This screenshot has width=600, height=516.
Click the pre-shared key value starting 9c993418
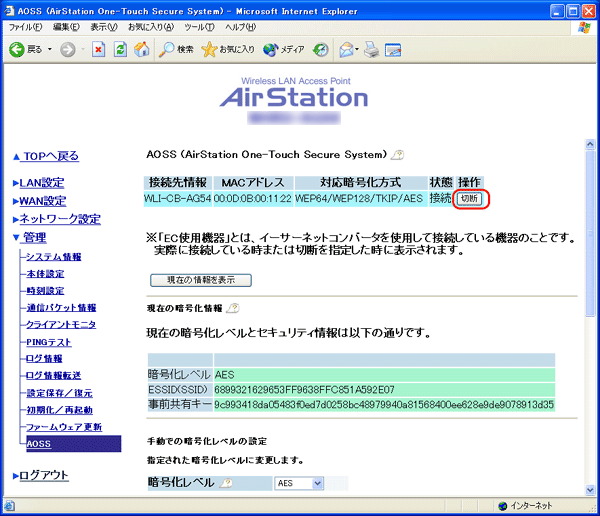[x=384, y=405]
